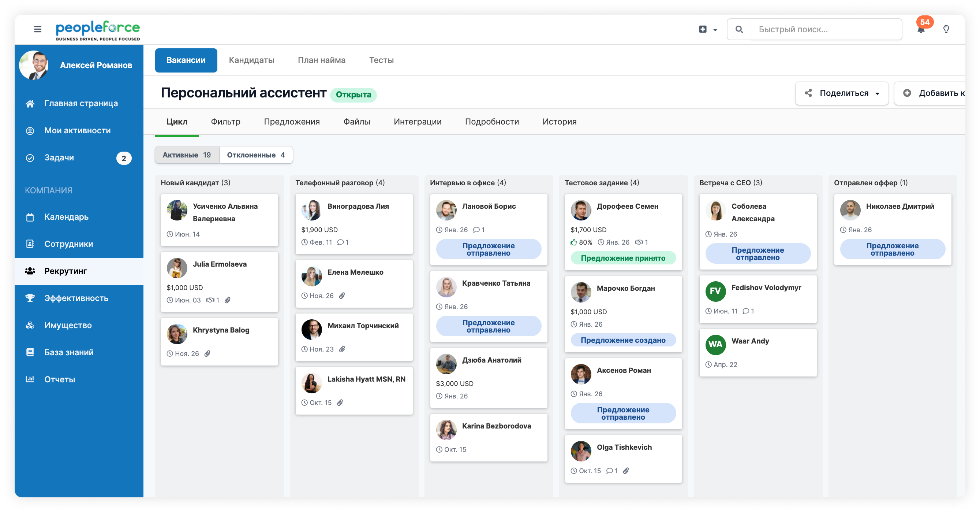This screenshot has width=980, height=512.
Task: Open Отчеты chart icon in sidebar
Action: 30,379
